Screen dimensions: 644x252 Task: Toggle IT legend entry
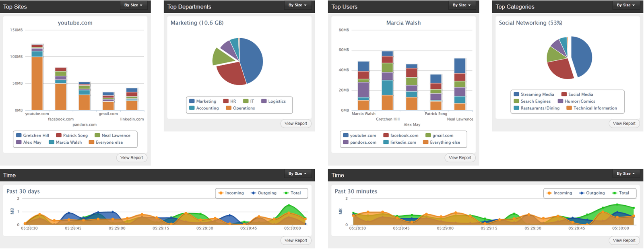[x=249, y=101]
